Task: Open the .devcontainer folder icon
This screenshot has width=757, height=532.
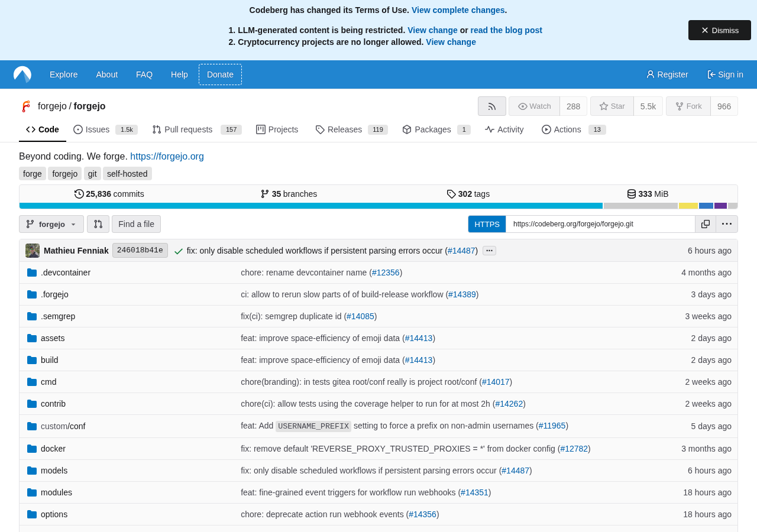Action: pos(32,273)
